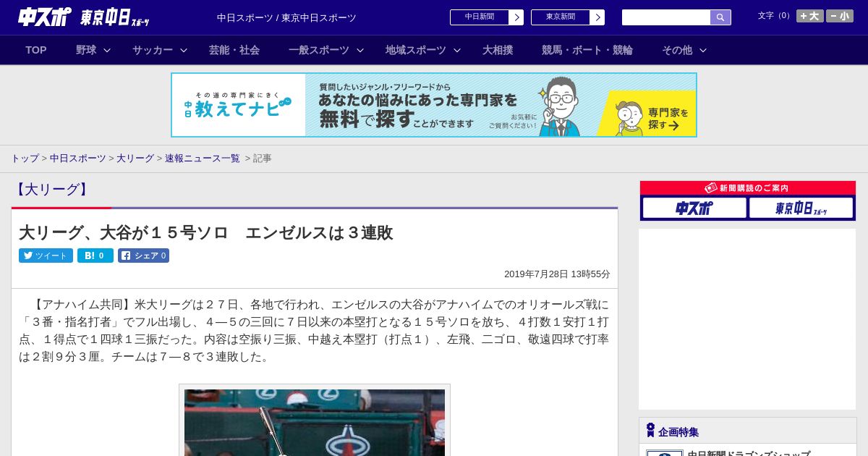
Task: Share article with Facebook シェア button
Action: coord(143,256)
